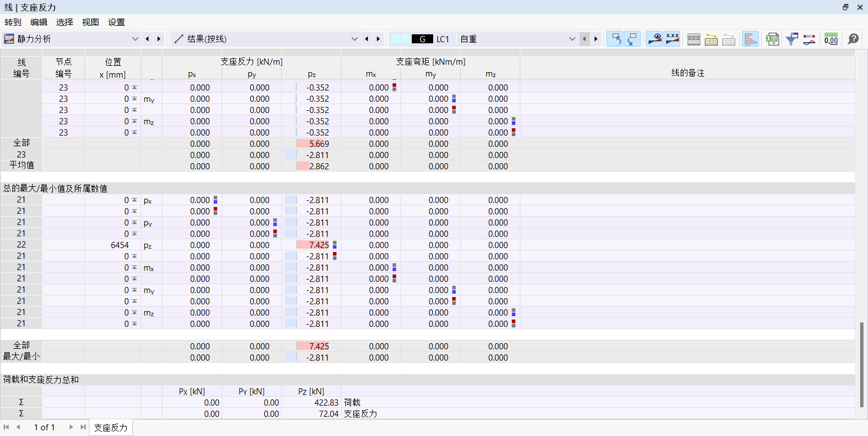Screen dimensions: 868x436
Task: Go to the last table page
Action: 83,427
